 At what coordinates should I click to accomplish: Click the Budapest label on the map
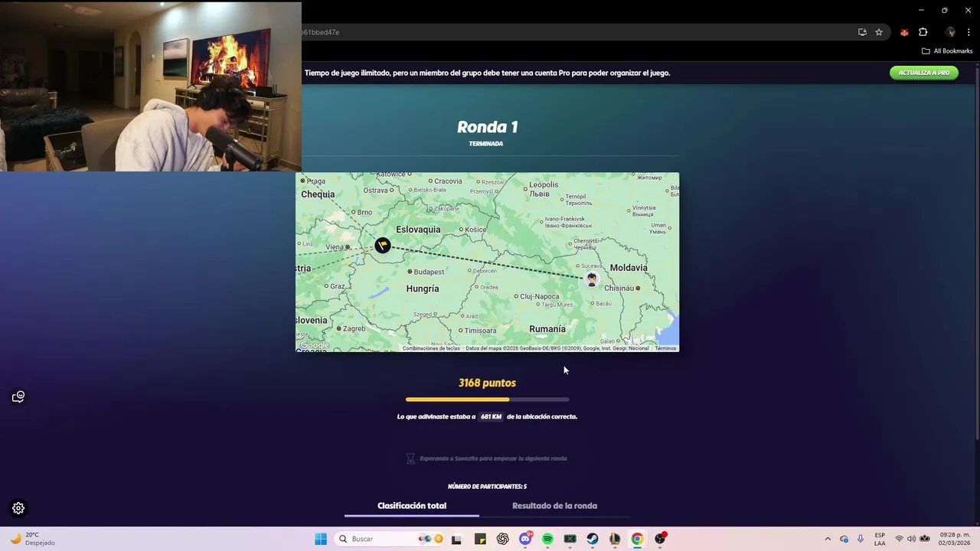click(429, 272)
